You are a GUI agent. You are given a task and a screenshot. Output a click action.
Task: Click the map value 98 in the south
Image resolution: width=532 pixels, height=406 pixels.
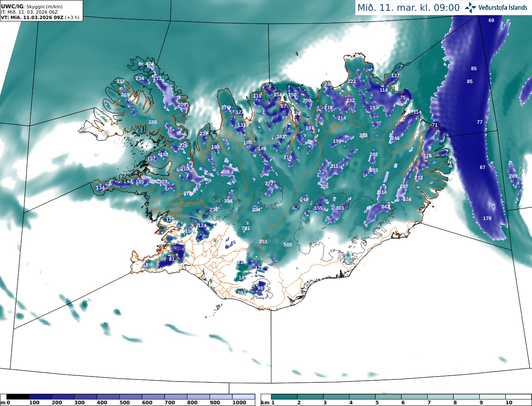(261, 288)
